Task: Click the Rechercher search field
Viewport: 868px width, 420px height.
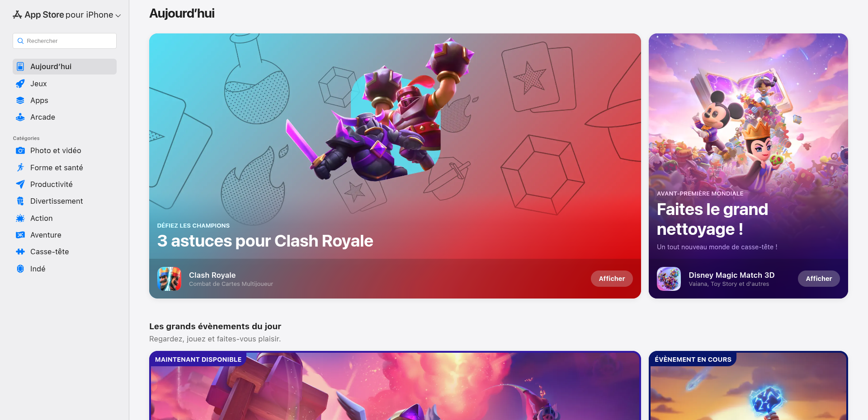Action: [x=65, y=41]
